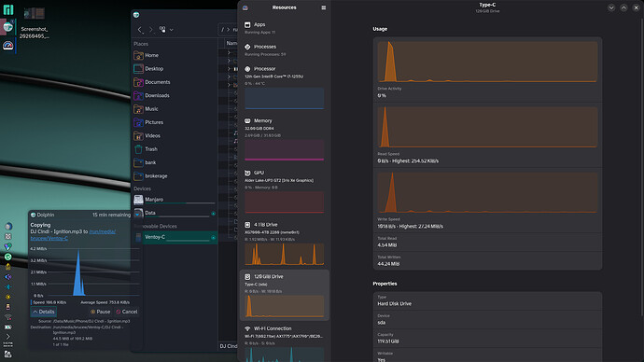Open Documents folder in Dolphin Places
This screenshot has height=362, width=644.
[x=175, y=82]
